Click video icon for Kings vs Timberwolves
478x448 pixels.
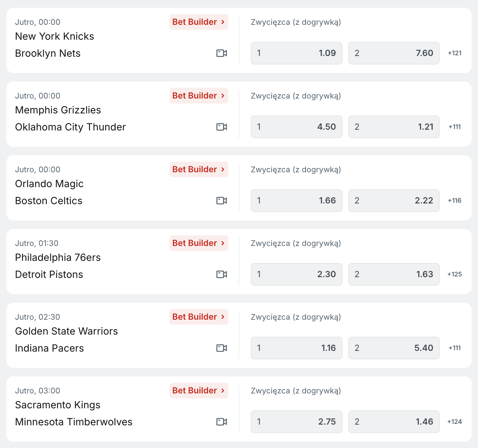pos(222,422)
